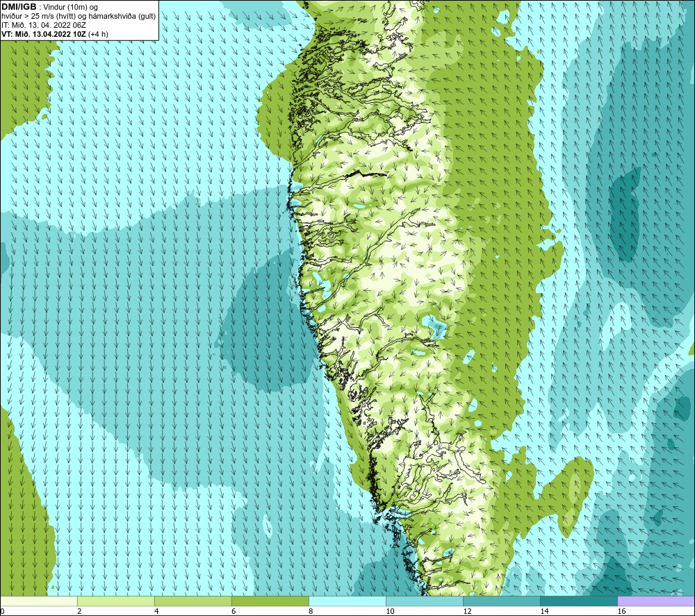Image resolution: width=695 pixels, height=616 pixels.
Task: Click the legend tick label '6'
Action: (233, 611)
